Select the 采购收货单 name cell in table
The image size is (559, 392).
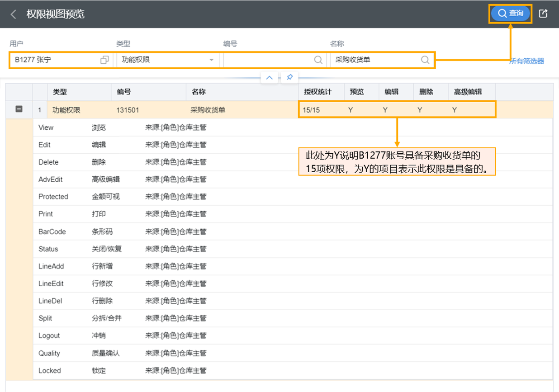point(242,110)
